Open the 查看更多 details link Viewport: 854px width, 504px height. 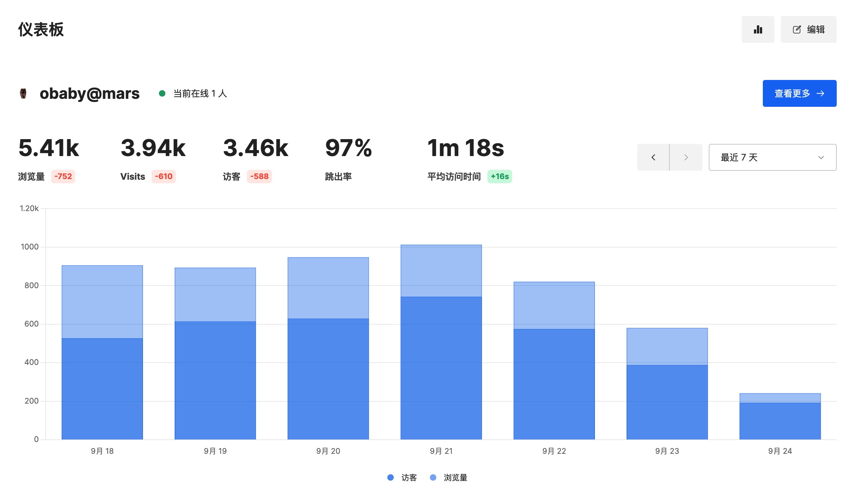[x=799, y=93]
